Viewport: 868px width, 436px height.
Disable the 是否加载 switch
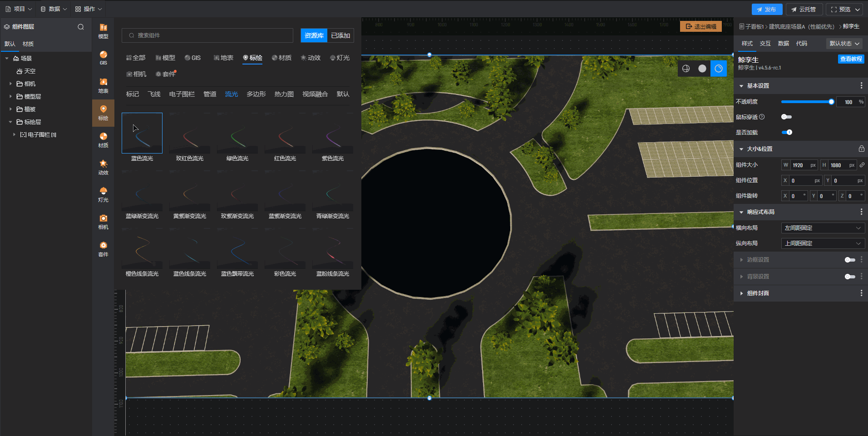787,133
